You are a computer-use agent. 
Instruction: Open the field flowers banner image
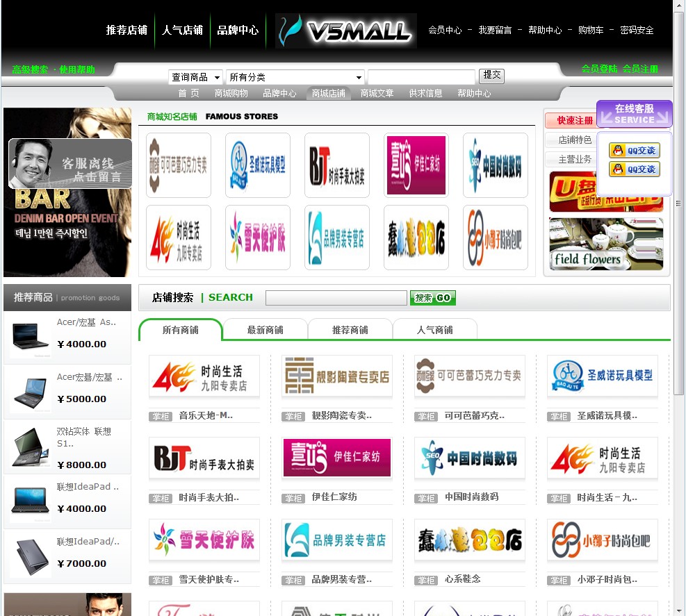pyautogui.click(x=606, y=244)
